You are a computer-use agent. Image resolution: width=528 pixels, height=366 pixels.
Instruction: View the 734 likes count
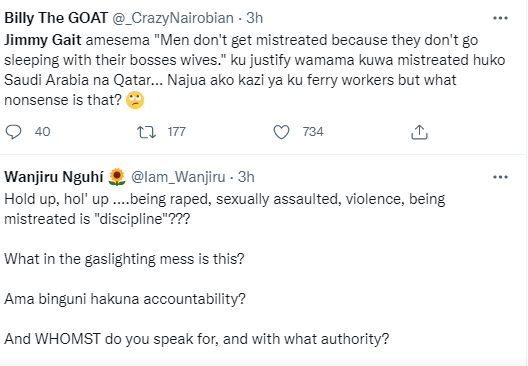point(313,132)
